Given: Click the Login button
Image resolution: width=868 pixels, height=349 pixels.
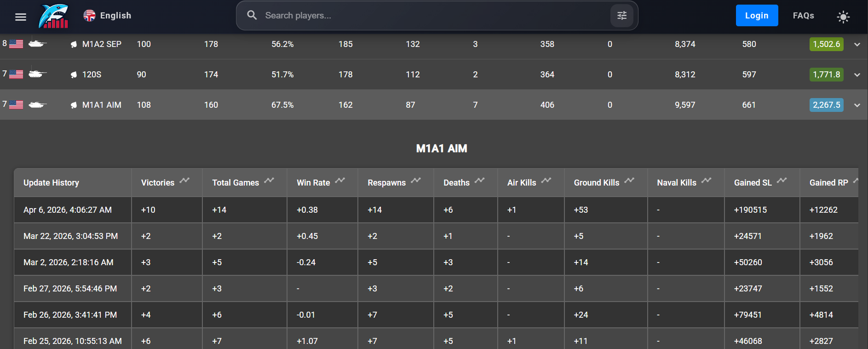Looking at the screenshot, I should click(x=757, y=16).
